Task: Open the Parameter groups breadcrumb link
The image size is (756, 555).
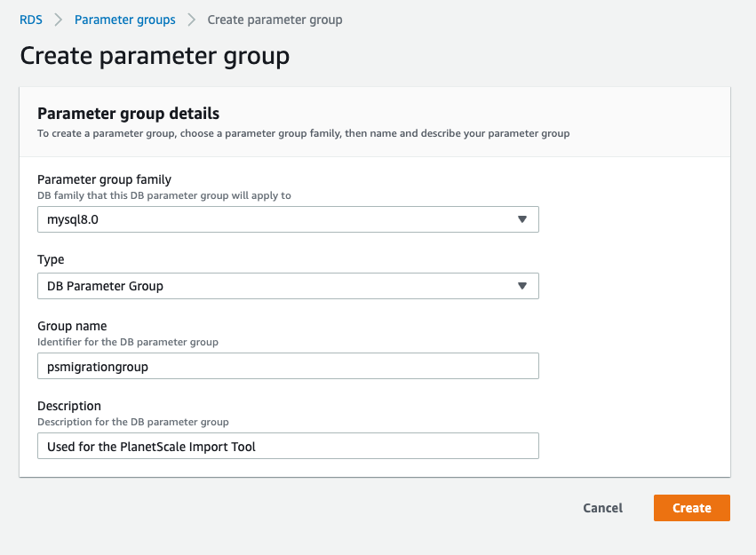Action: (x=124, y=19)
